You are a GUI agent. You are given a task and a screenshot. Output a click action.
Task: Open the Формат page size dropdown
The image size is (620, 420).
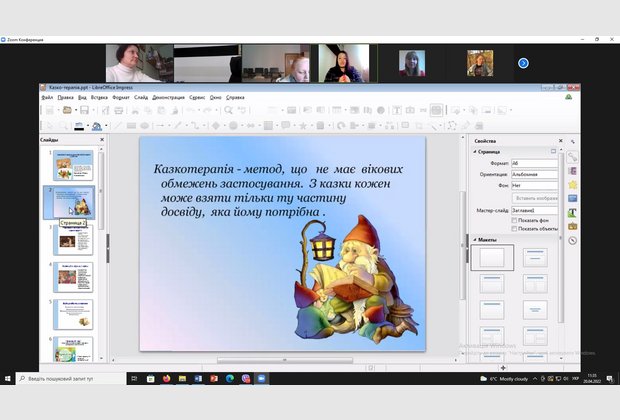pos(535,162)
